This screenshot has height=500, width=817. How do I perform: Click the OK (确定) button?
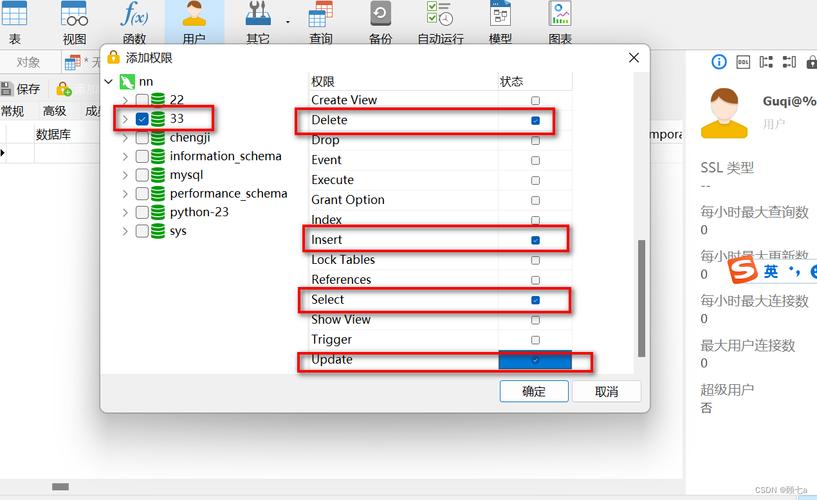tap(534, 391)
